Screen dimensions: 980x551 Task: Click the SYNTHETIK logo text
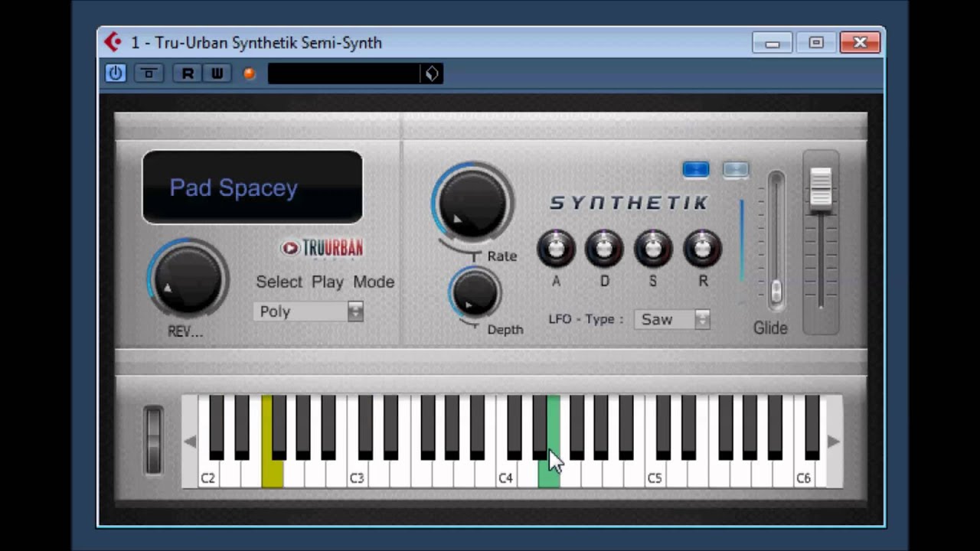point(629,203)
